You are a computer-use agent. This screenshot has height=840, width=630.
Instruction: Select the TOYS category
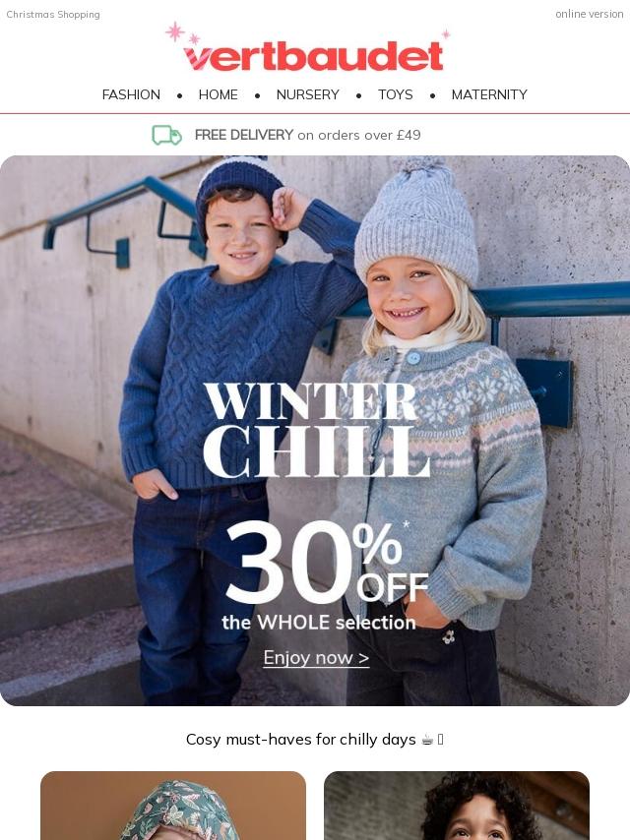pyautogui.click(x=395, y=94)
